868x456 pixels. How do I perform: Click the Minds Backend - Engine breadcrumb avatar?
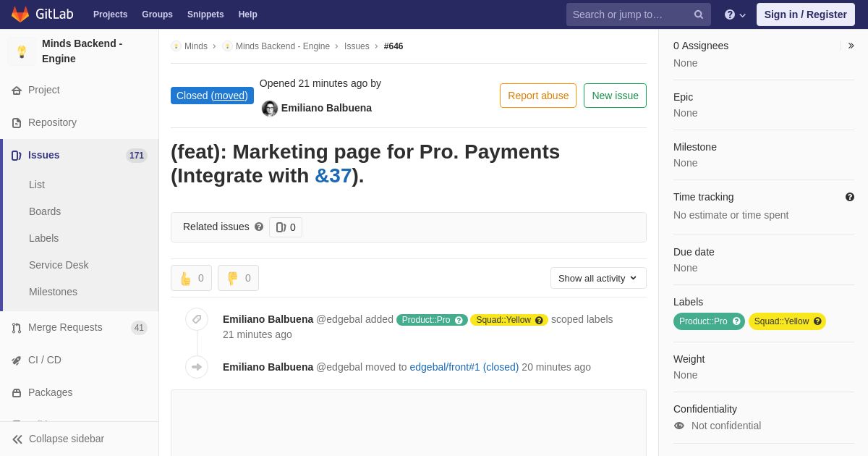(227, 46)
